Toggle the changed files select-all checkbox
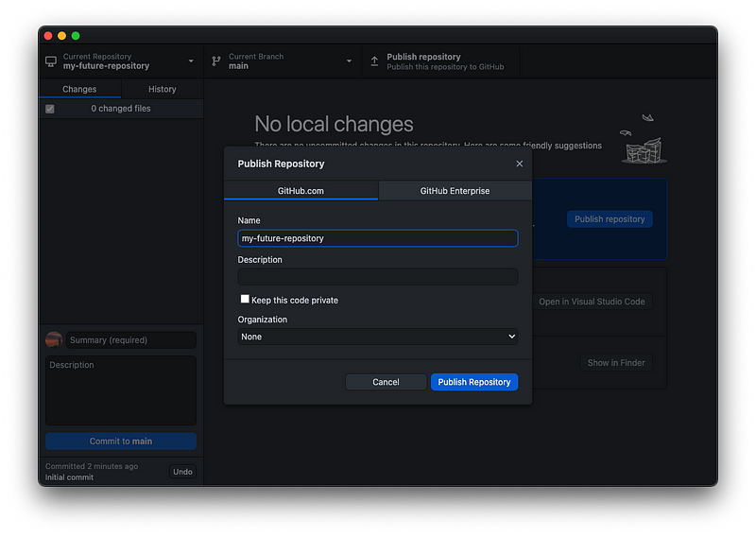This screenshot has height=537, width=756. click(x=50, y=109)
